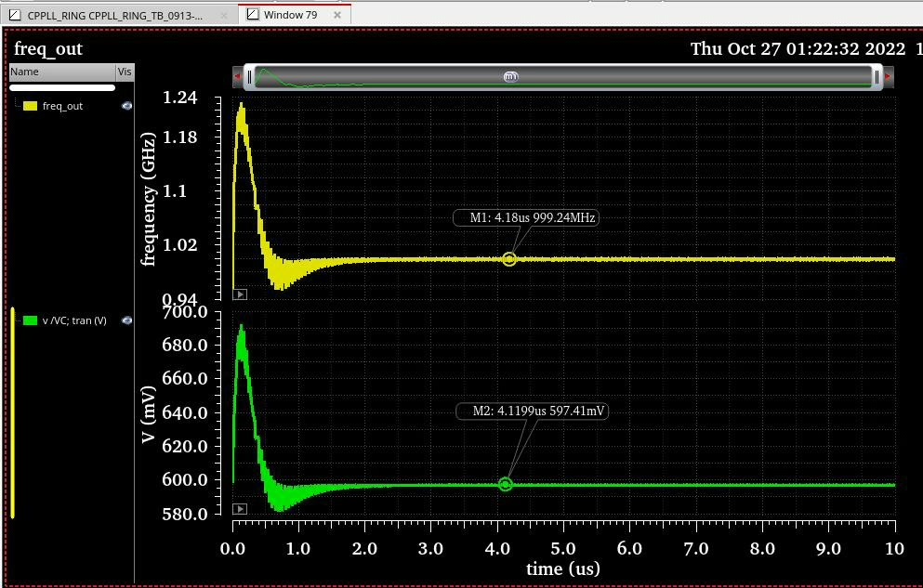The width and height of the screenshot is (923, 588).
Task: Click the 600.0 voltage axis value
Action: tap(185, 480)
